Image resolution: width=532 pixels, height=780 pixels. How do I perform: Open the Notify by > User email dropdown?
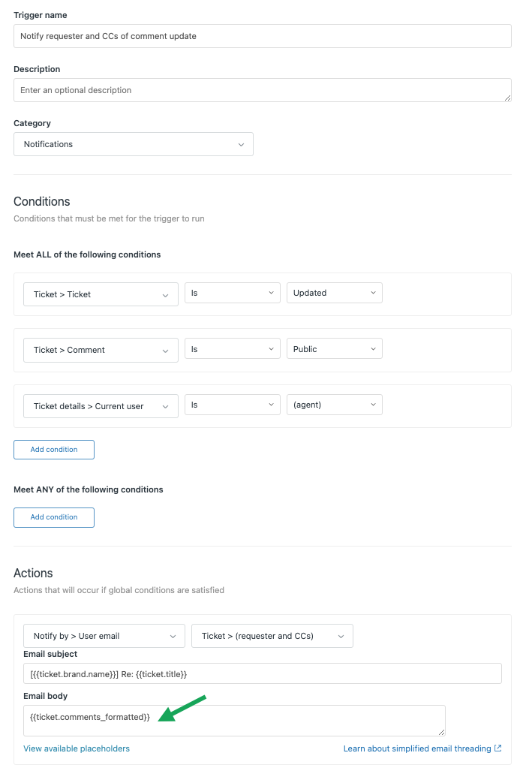(x=104, y=636)
